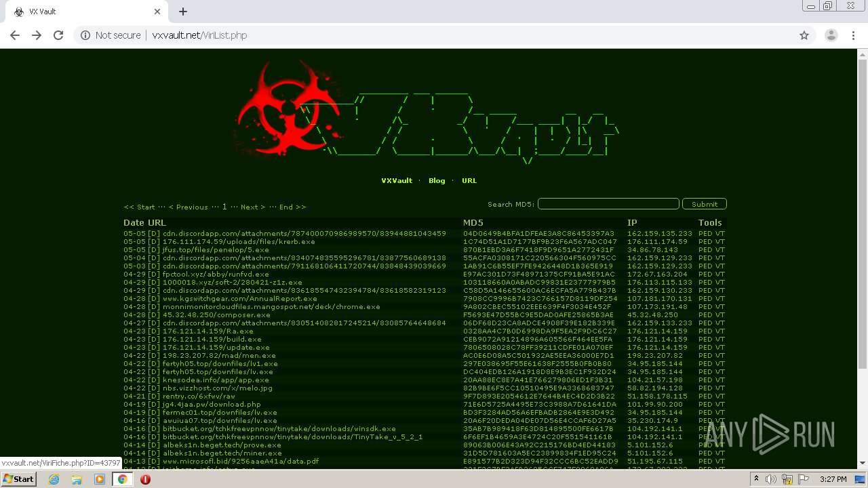Click volume speaker tray icon
This screenshot has height=488, width=868.
pyautogui.click(x=770, y=479)
